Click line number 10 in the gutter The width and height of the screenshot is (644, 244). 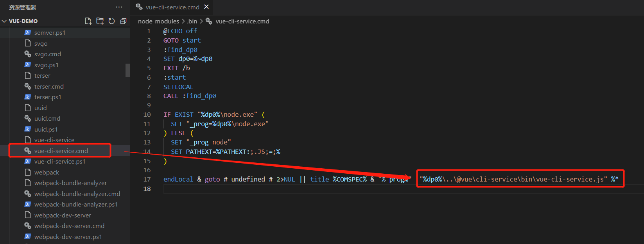147,114
